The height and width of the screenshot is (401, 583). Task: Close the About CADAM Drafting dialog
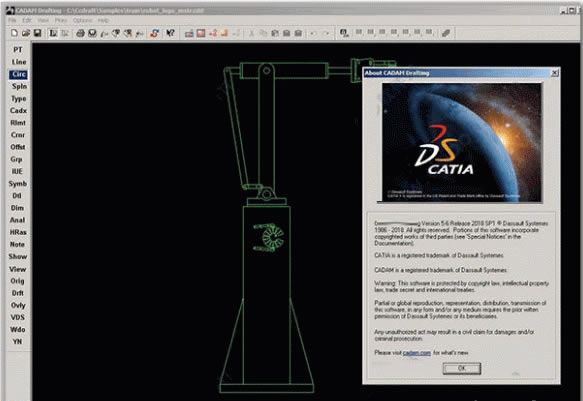pyautogui.click(x=555, y=73)
